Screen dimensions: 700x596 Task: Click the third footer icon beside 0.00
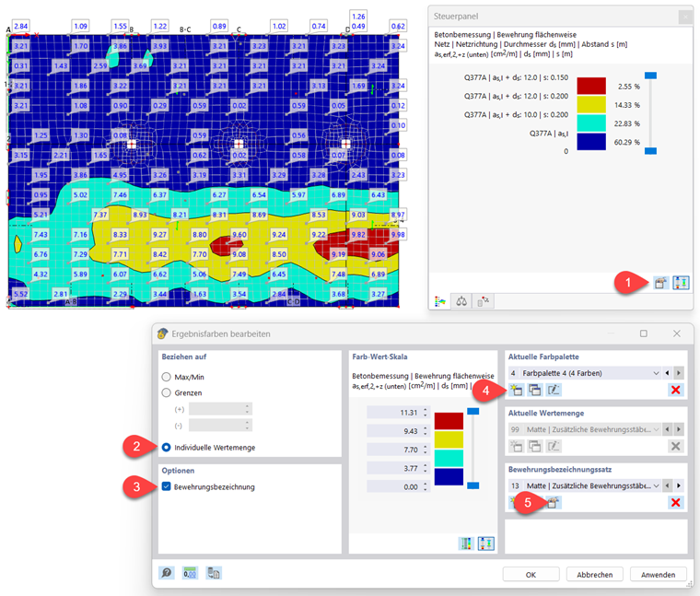[x=214, y=573]
